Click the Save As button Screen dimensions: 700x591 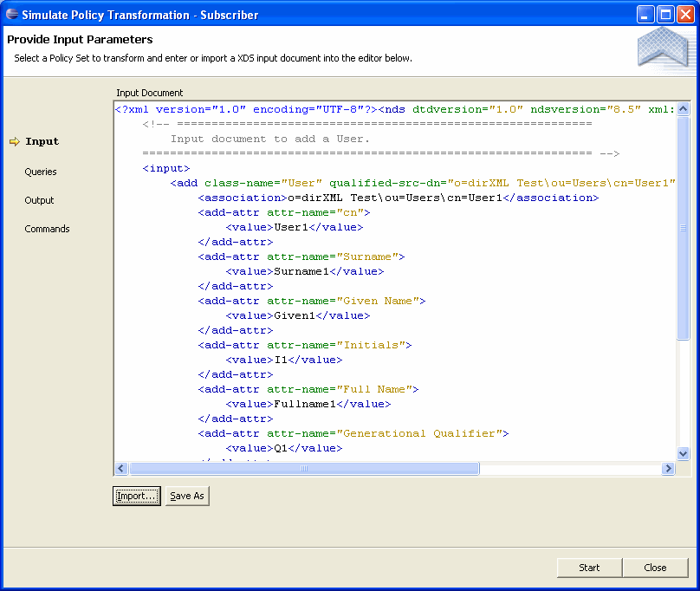click(187, 496)
